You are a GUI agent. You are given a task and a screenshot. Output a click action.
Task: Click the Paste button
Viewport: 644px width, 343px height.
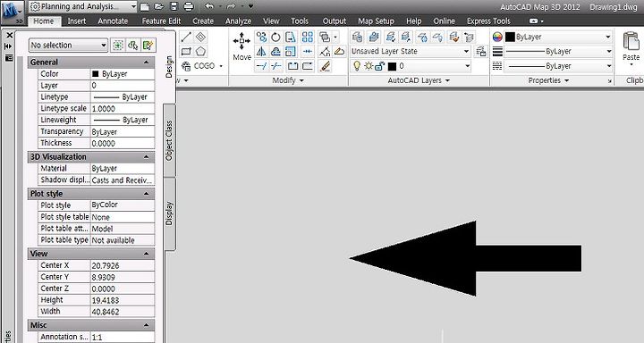click(631, 48)
